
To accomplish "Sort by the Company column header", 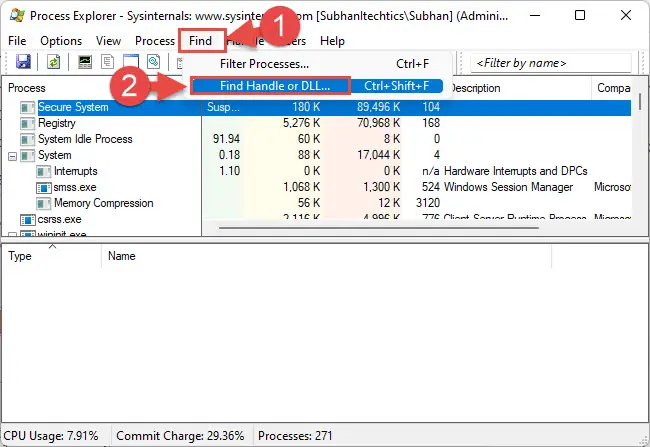I will 614,88.
